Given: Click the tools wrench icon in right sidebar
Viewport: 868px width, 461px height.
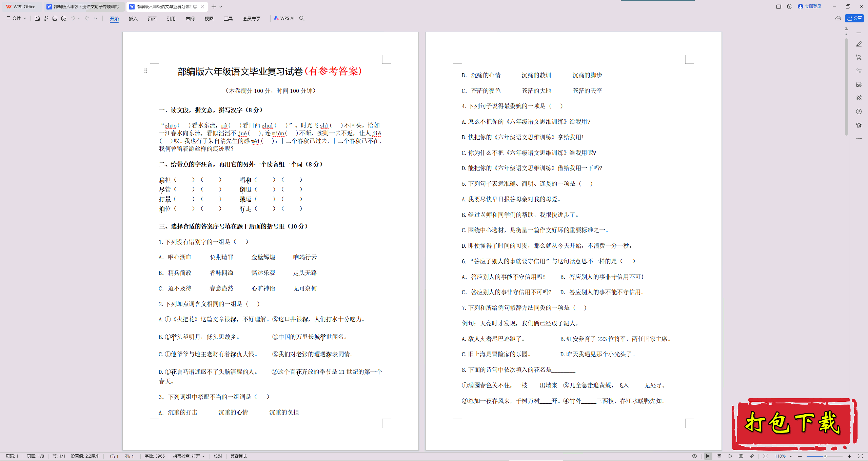Looking at the screenshot, I should pyautogui.click(x=859, y=98).
